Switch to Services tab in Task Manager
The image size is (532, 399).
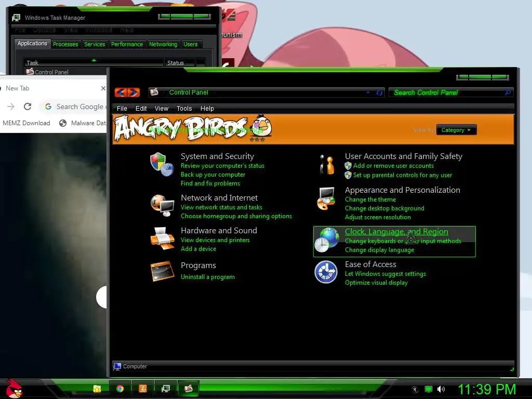(95, 44)
